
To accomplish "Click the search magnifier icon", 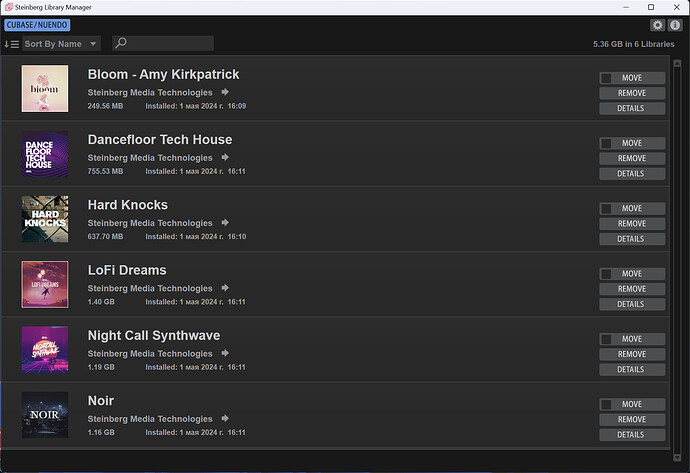I will click(121, 43).
